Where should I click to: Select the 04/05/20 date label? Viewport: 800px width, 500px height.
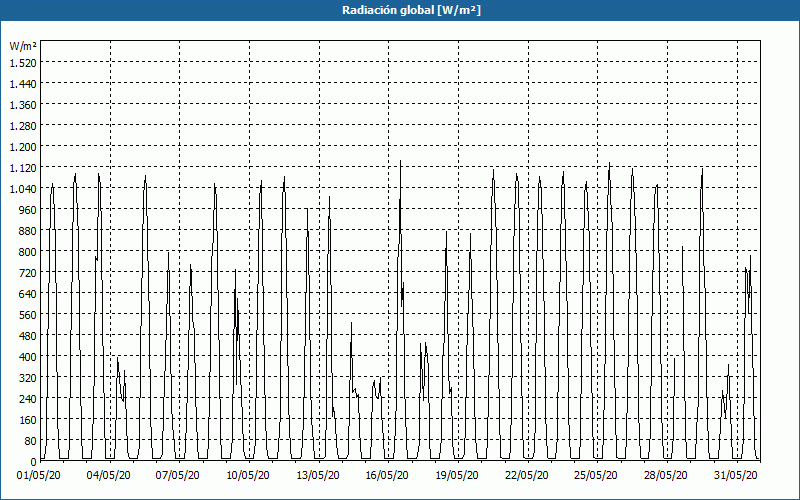click(x=109, y=476)
